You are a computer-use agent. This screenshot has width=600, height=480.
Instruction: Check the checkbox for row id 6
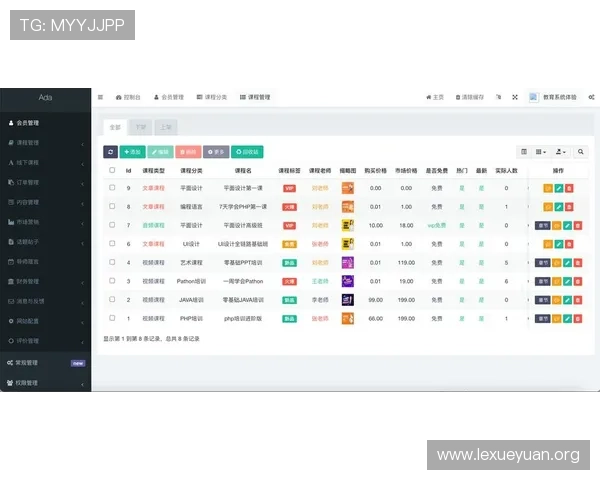[112, 243]
